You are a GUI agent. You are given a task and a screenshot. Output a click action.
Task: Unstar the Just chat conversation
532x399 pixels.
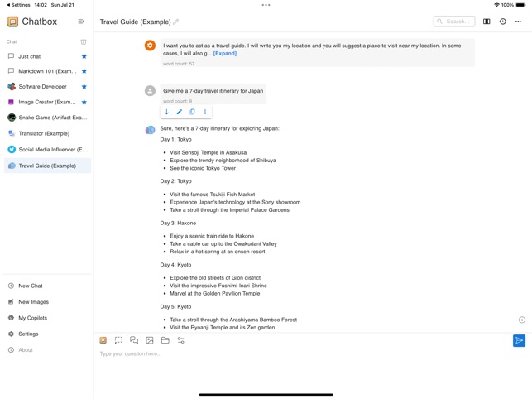(84, 56)
